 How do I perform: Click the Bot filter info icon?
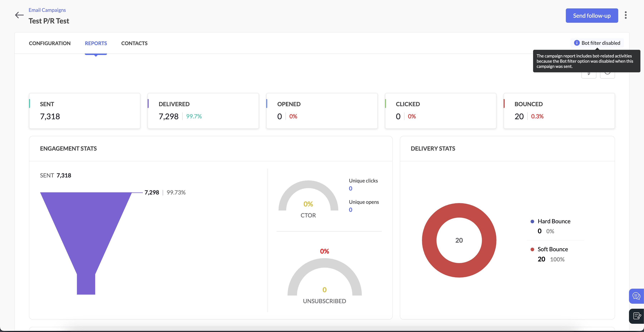pos(577,43)
